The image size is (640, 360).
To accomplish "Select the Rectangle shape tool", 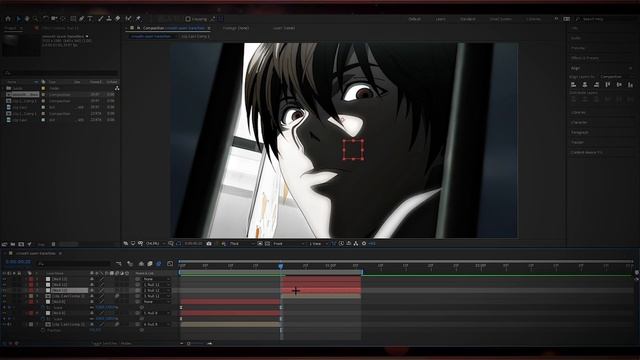I will (x=73, y=19).
